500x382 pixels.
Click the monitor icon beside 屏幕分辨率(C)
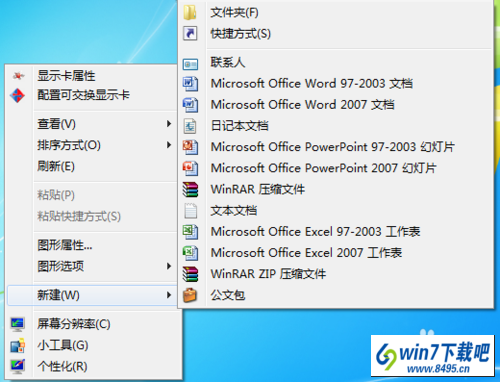pyautogui.click(x=17, y=324)
